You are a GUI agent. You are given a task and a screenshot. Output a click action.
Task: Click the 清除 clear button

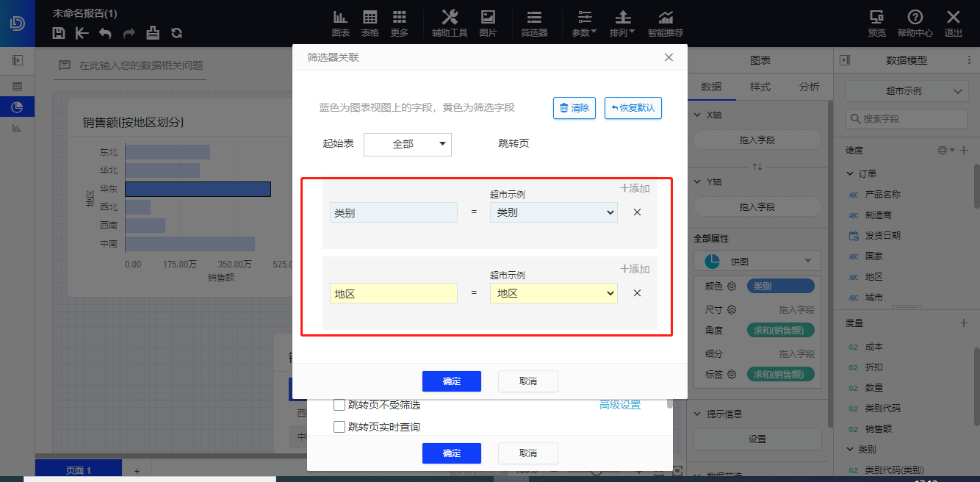[x=574, y=107]
